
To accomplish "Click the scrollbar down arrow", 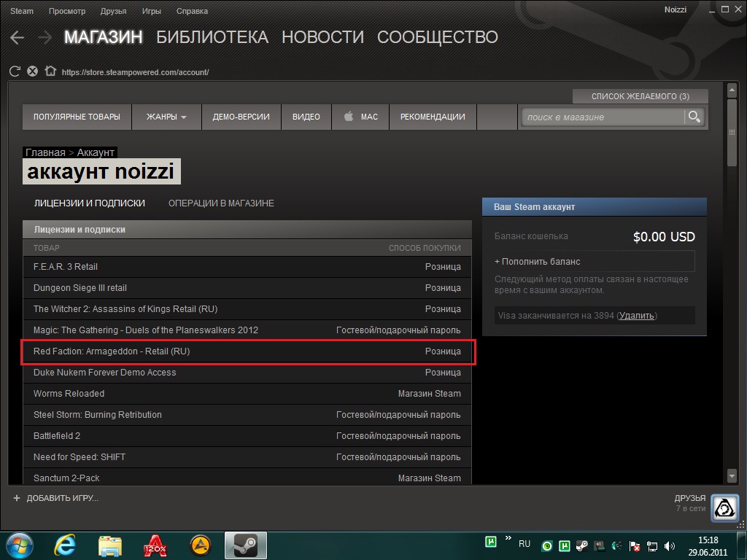I will pos(732,475).
